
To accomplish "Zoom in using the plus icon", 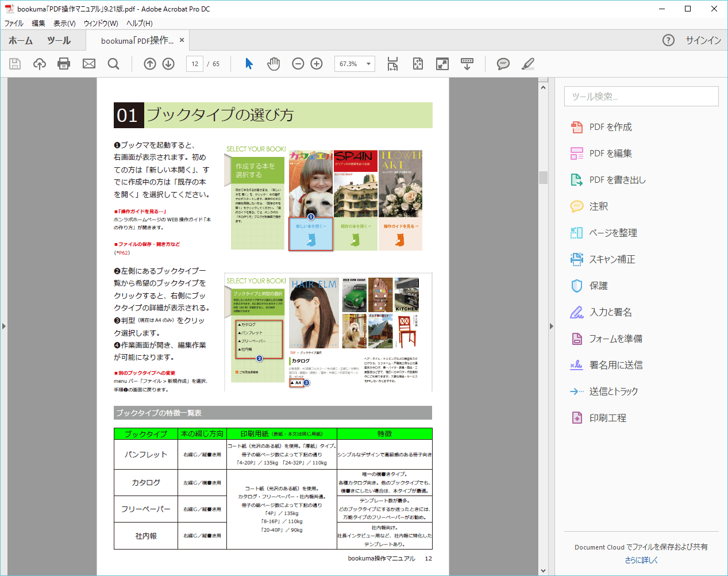I will pos(316,64).
